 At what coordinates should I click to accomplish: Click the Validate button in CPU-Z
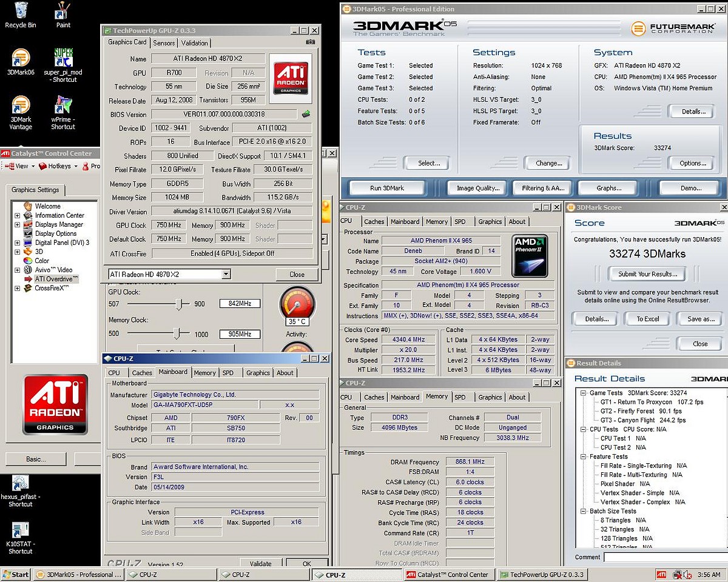click(x=261, y=564)
